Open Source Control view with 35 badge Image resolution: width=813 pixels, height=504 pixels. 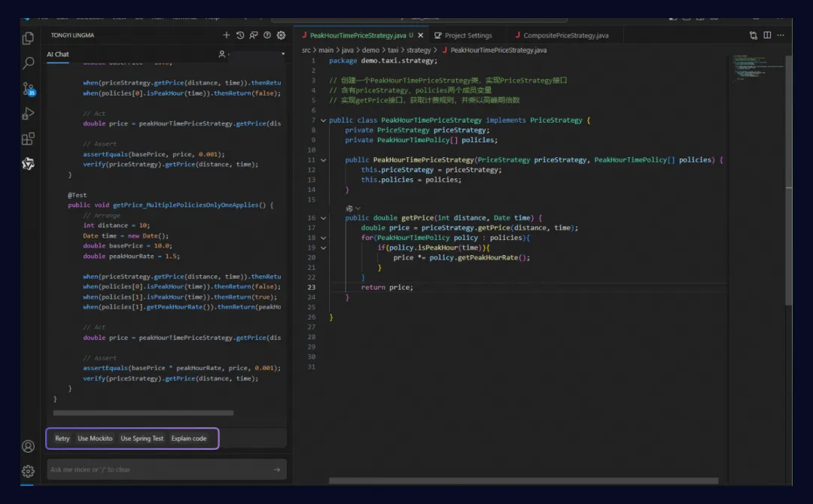29,89
